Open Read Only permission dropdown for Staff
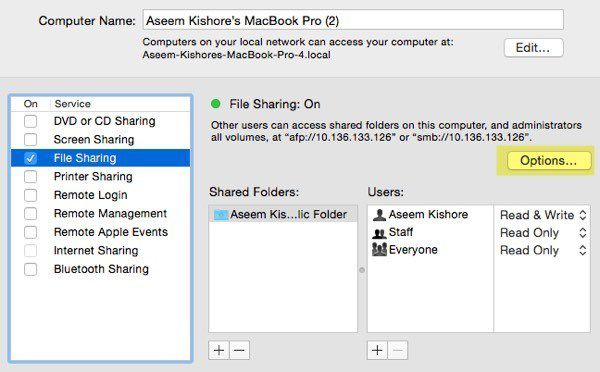 [x=543, y=233]
